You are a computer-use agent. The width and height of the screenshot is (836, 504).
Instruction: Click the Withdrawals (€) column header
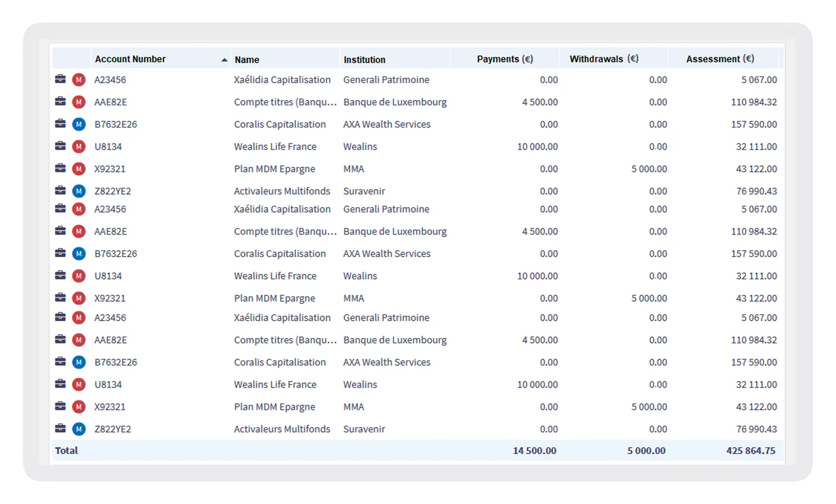click(604, 59)
